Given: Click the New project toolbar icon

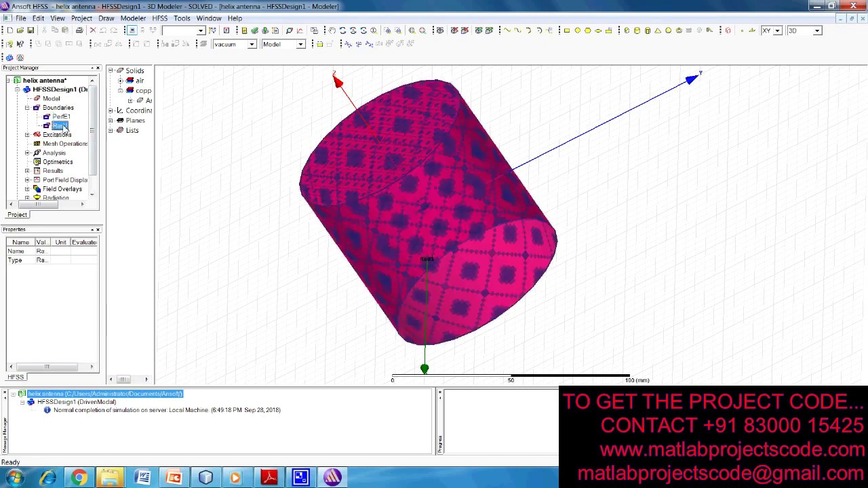Looking at the screenshot, I should (x=9, y=30).
